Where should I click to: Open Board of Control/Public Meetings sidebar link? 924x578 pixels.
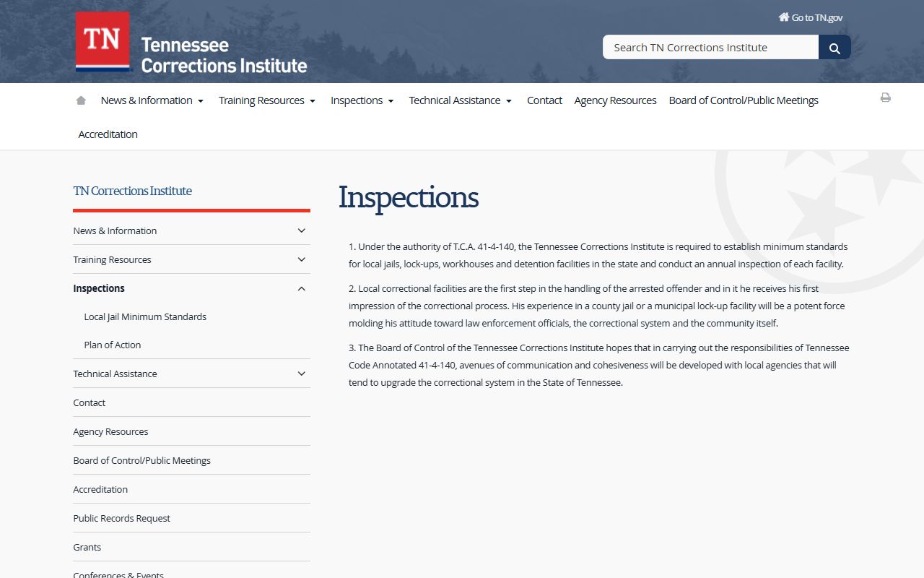click(142, 460)
